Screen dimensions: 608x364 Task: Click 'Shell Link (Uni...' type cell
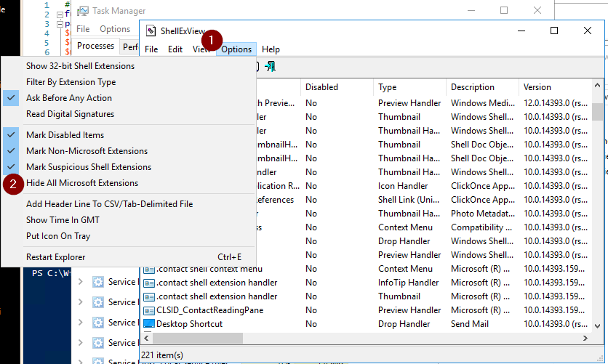coord(409,200)
